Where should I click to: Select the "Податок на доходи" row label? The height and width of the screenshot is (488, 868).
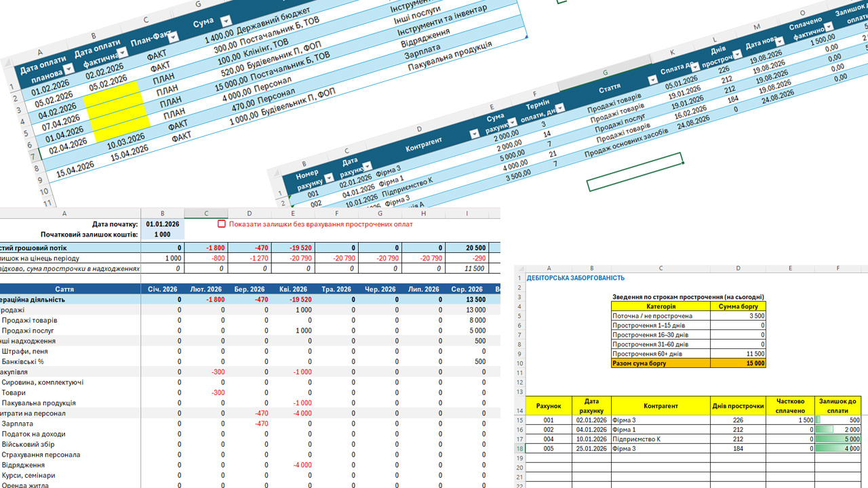[x=33, y=434]
